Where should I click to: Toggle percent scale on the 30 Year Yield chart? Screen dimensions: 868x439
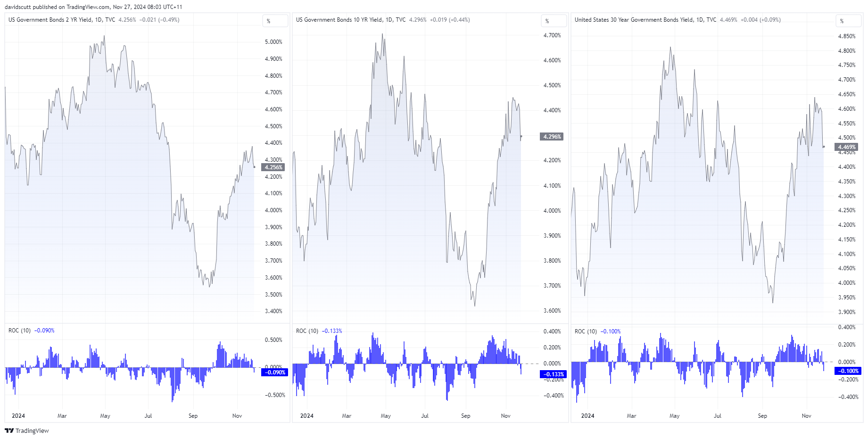(x=849, y=21)
